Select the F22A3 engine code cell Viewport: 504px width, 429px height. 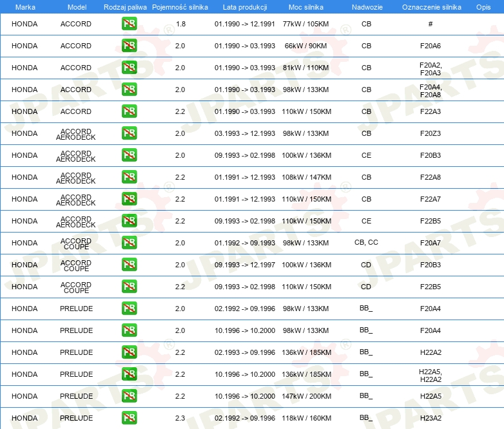tap(431, 111)
